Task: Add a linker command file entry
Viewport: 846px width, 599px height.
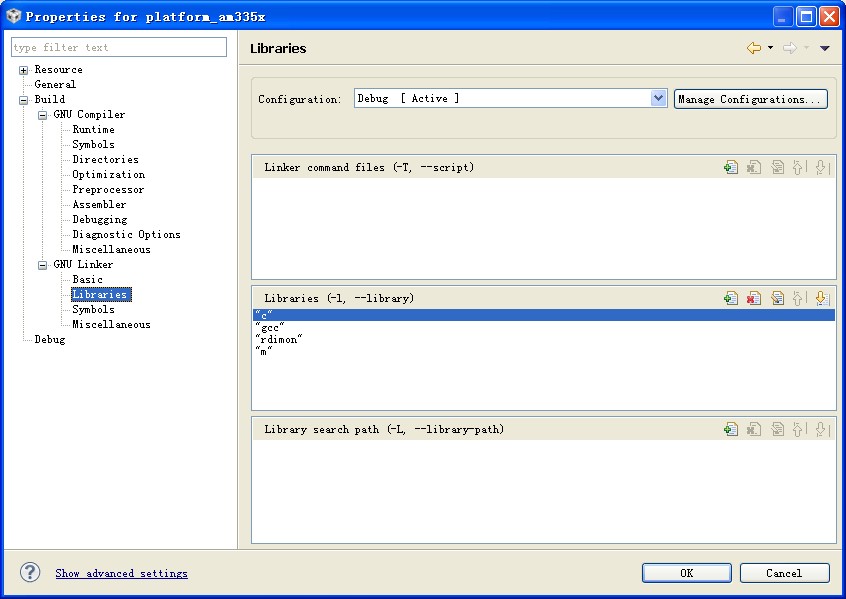Action: click(731, 167)
